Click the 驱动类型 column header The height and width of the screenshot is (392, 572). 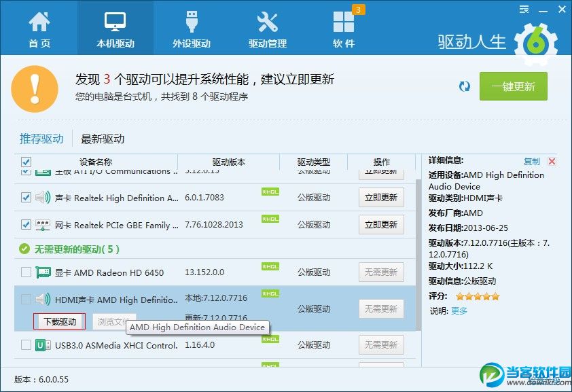point(313,162)
